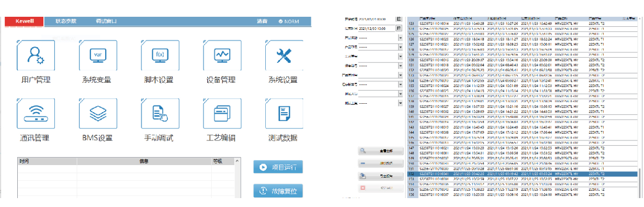Expand the last filter dropdown in query panel

point(400,104)
